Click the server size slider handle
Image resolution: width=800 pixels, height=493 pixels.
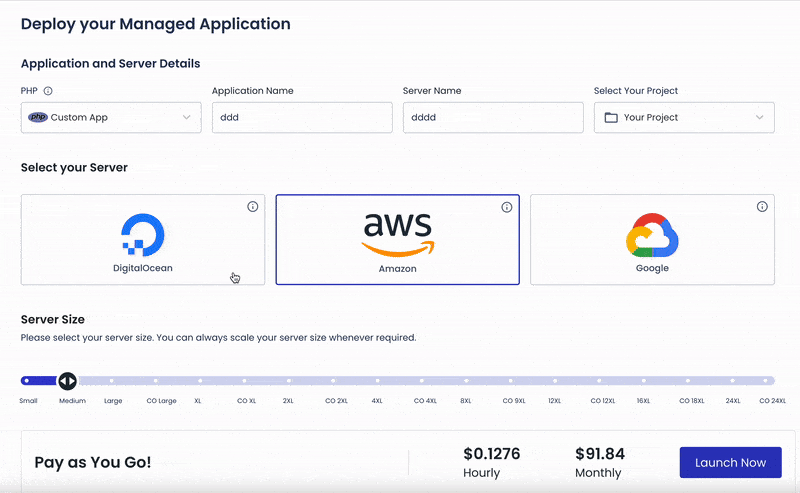coord(67,381)
